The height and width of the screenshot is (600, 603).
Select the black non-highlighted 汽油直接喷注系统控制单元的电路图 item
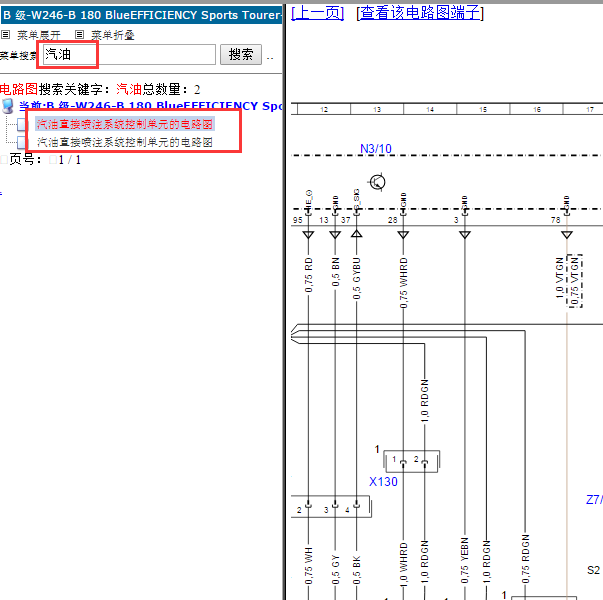[x=125, y=142]
